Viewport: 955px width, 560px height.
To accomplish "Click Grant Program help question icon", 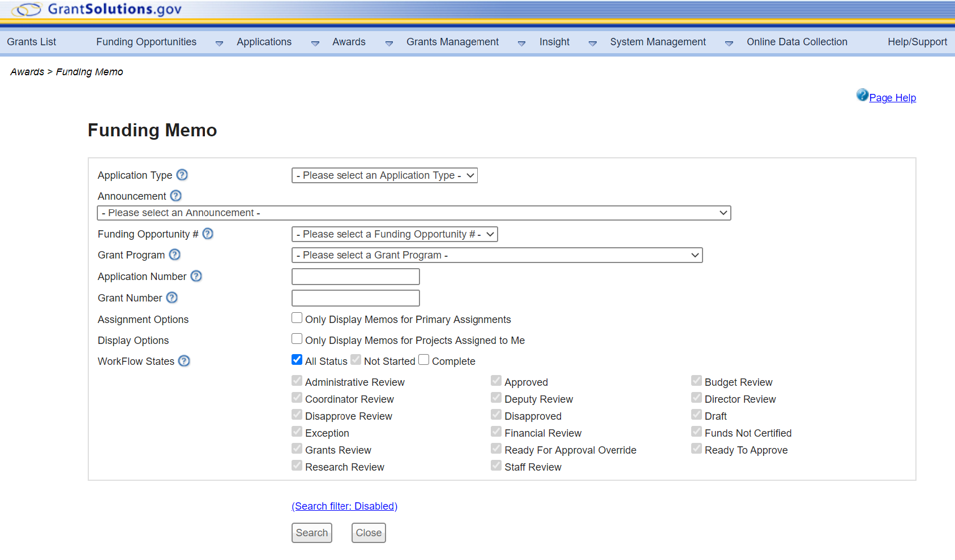I will coord(175,255).
